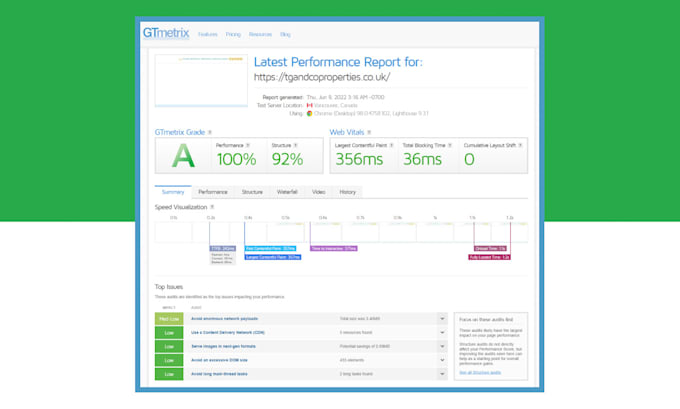Open the Resources nav link
680x409 pixels.
coord(260,34)
